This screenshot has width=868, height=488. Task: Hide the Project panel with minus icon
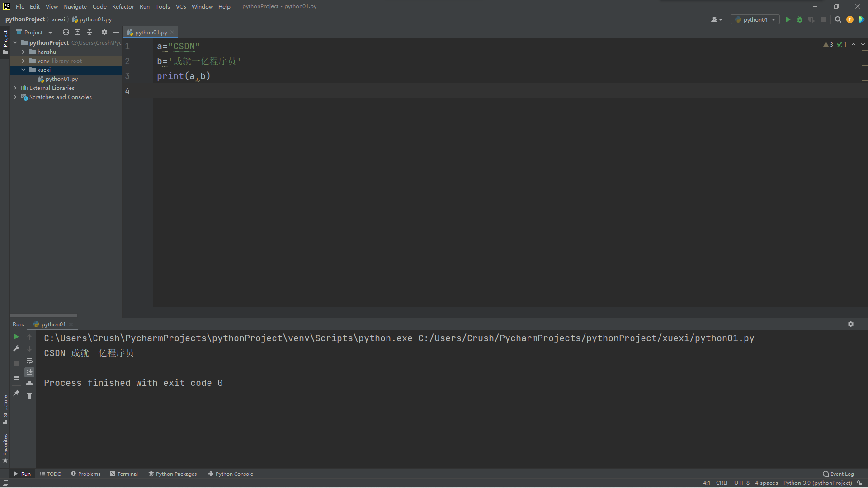(116, 32)
